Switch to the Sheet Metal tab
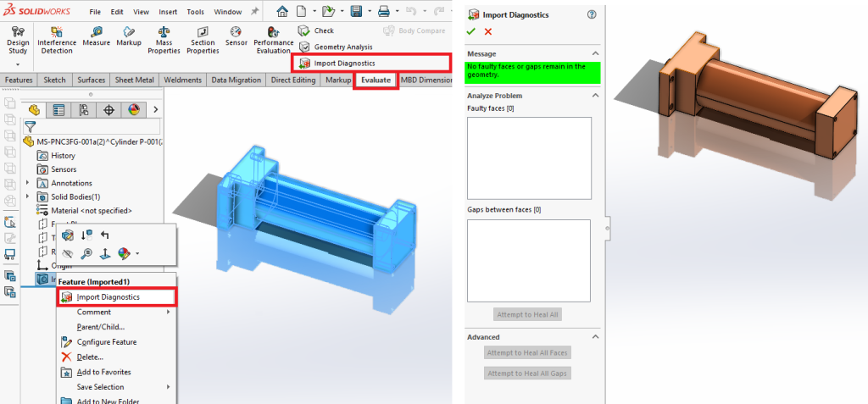Image resolution: width=868 pixels, height=404 pixels. [134, 80]
